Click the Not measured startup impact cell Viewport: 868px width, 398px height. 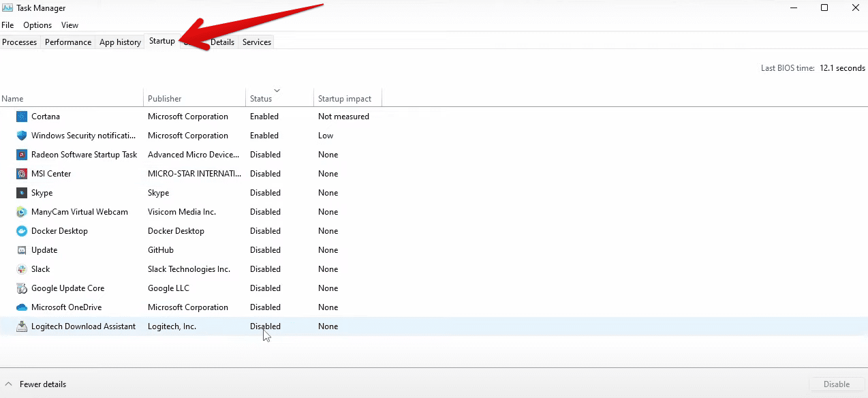343,117
